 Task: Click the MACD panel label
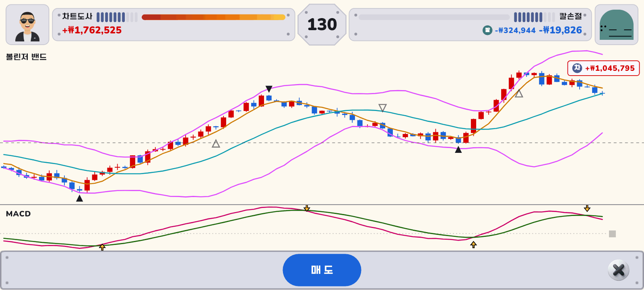click(x=18, y=214)
